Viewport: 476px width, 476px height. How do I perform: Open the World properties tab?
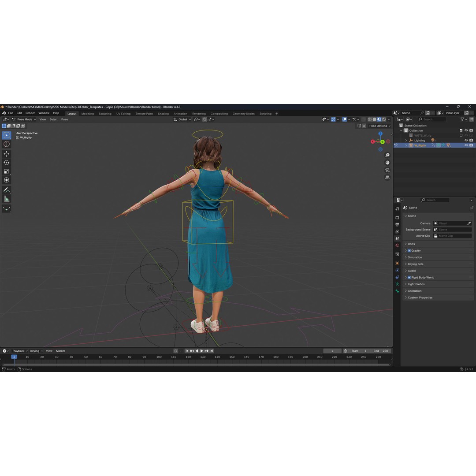click(x=397, y=245)
